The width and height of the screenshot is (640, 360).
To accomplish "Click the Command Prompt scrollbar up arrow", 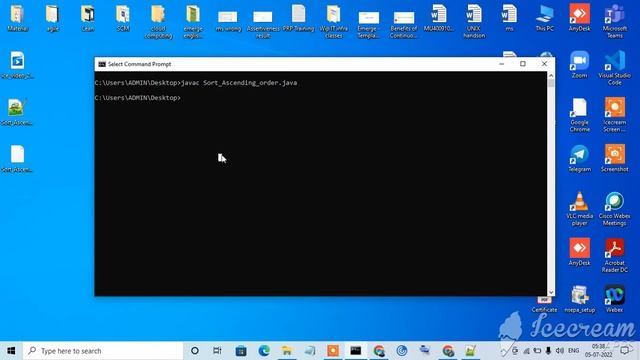I will [551, 76].
